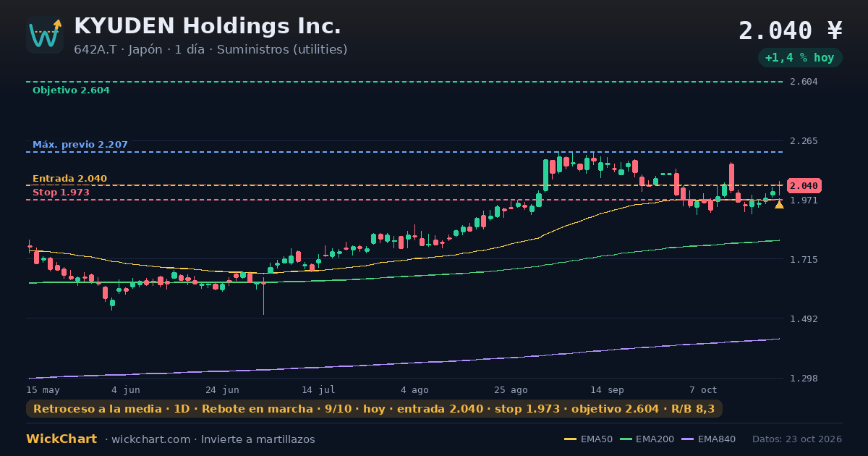Click the 15 may date label
The height and width of the screenshot is (456, 868).
tap(43, 389)
